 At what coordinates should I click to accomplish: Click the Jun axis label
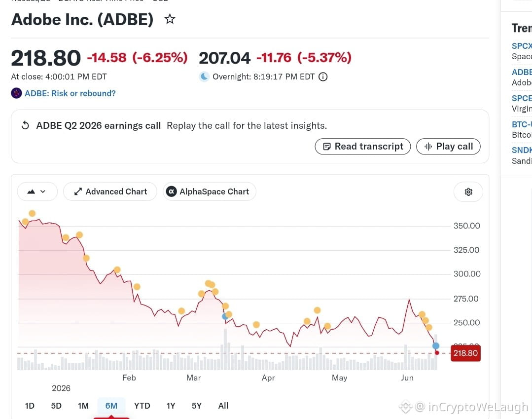coord(407,378)
